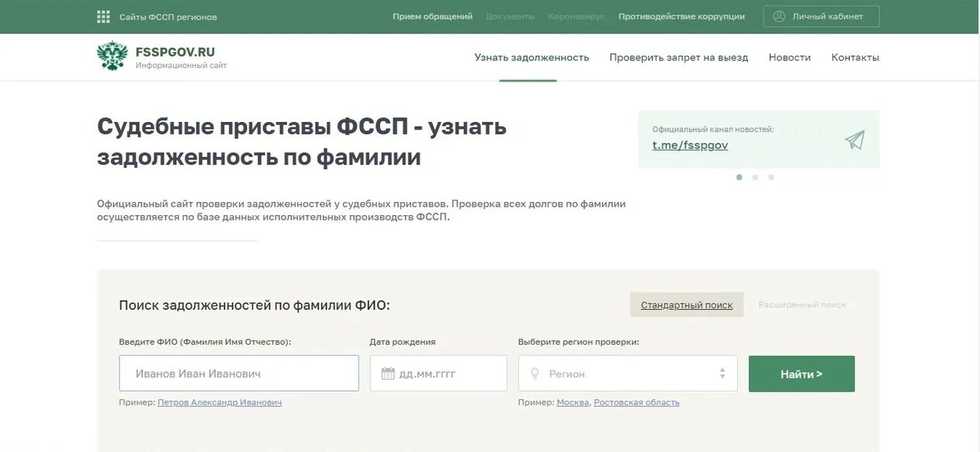Pick the example region Москва
Screen dimensions: 980x452
[x=573, y=402]
